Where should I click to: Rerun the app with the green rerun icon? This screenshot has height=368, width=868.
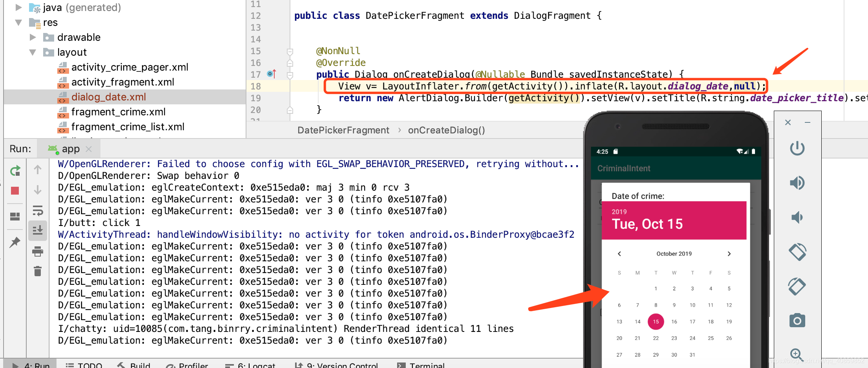pyautogui.click(x=15, y=171)
